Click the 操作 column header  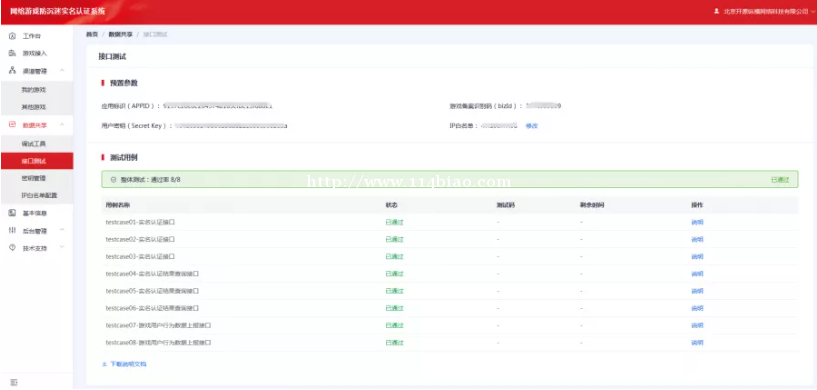click(697, 205)
